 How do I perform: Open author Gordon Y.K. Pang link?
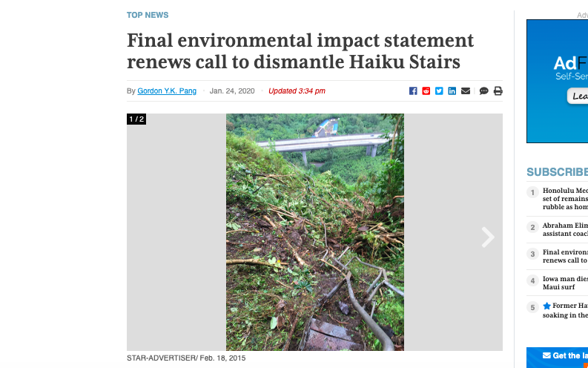tap(167, 91)
